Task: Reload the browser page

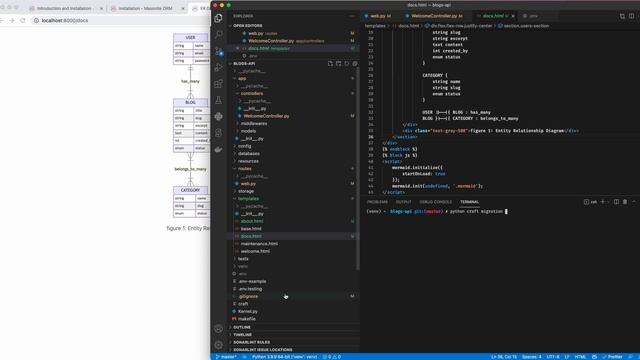Action: [22, 20]
